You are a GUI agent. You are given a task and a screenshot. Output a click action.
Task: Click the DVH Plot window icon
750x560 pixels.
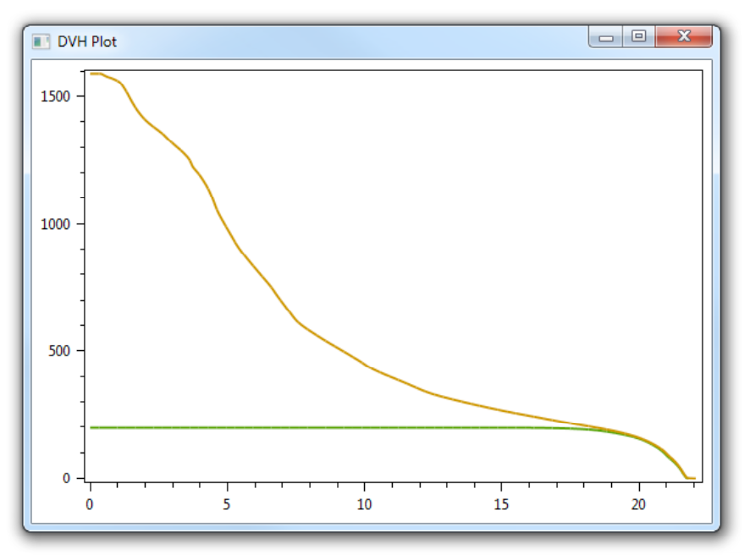41,41
